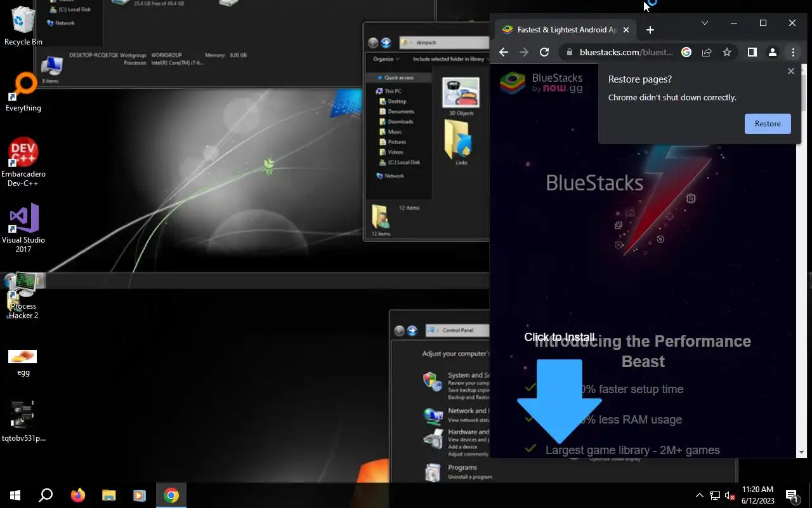
Task: Click the Restore pages button
Action: point(768,124)
